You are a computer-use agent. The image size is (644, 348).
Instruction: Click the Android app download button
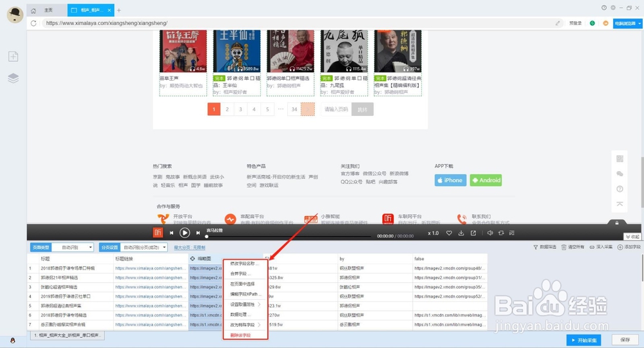click(486, 180)
